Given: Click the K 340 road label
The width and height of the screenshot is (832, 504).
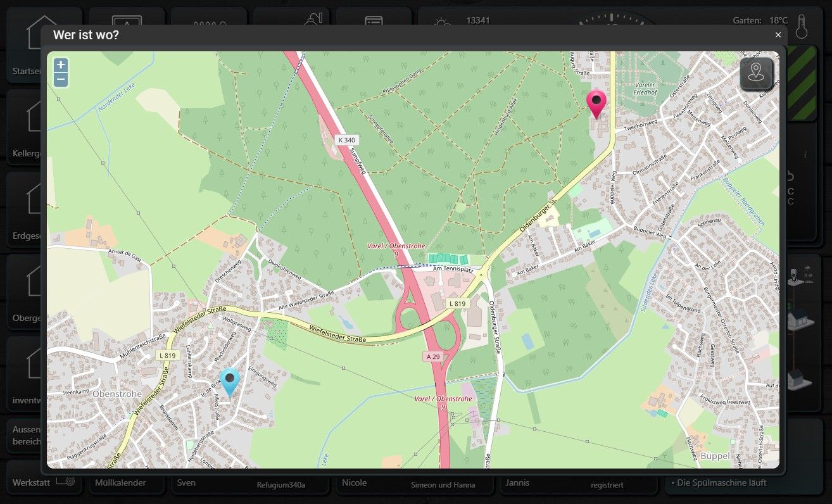Looking at the screenshot, I should tap(347, 140).
